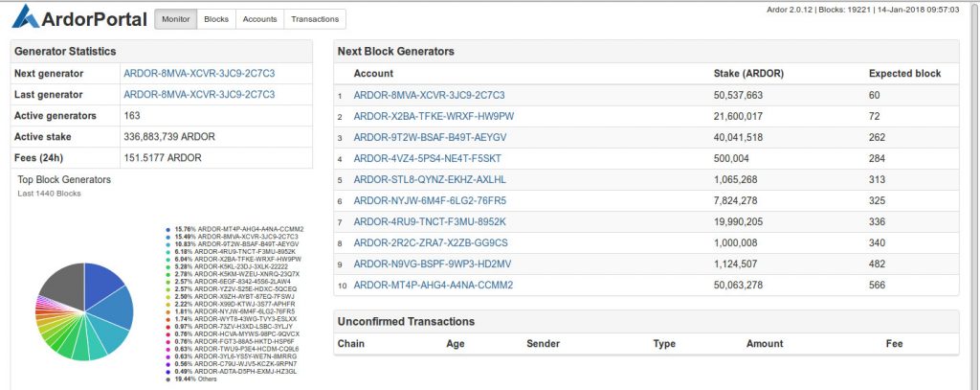Click the Next Block Generators panel heading
Screen dimensions: 980x390
click(x=395, y=52)
